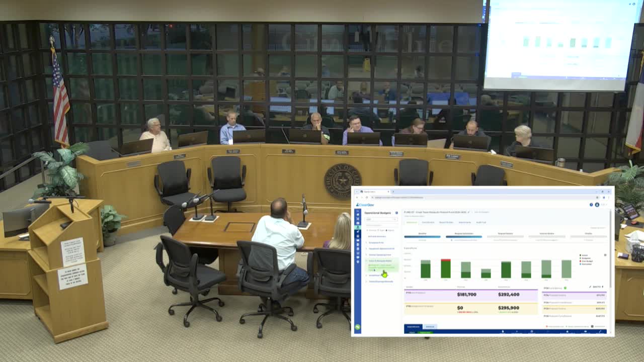This screenshot has width=644, height=362.
Task: Edit the fund title with the pencil icon
Action: point(469,212)
